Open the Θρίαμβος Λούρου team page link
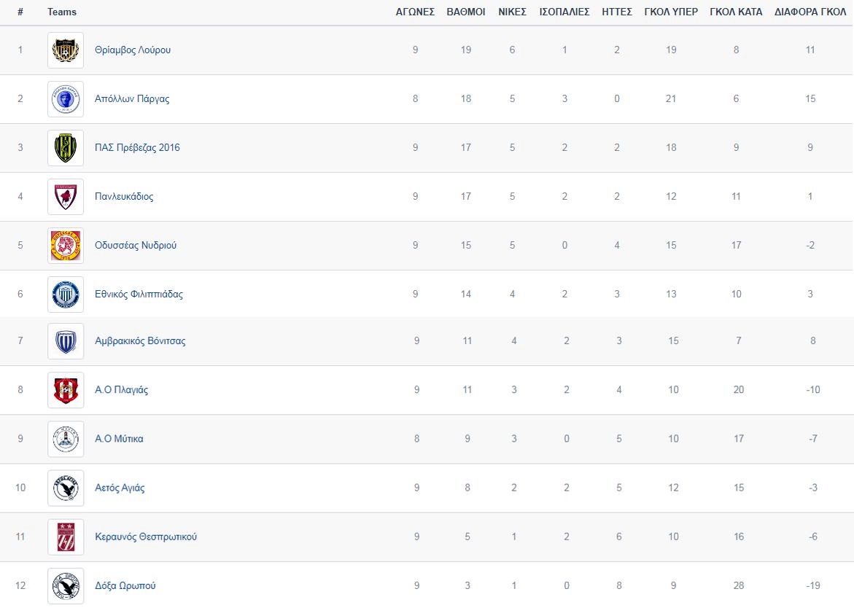 (x=133, y=50)
